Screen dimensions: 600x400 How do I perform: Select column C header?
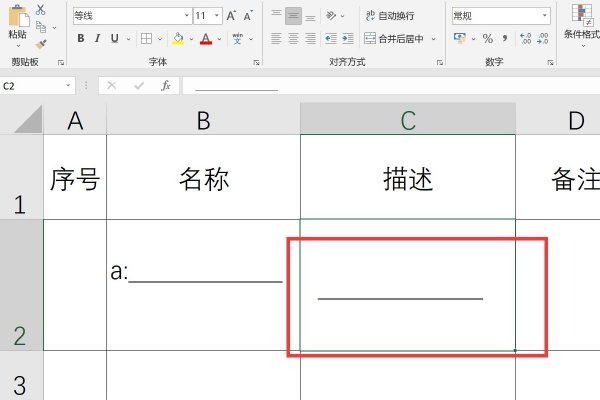[408, 120]
